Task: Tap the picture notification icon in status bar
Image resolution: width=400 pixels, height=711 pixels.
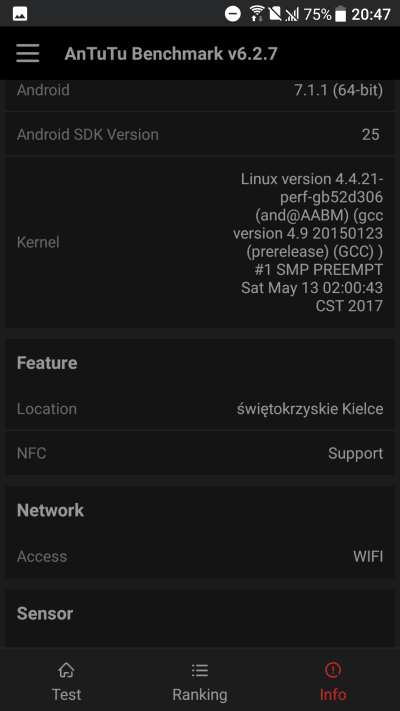Action: point(20,14)
